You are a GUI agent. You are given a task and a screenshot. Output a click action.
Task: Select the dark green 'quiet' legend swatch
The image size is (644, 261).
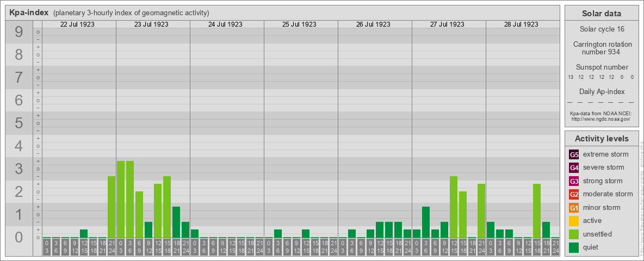pos(574,247)
